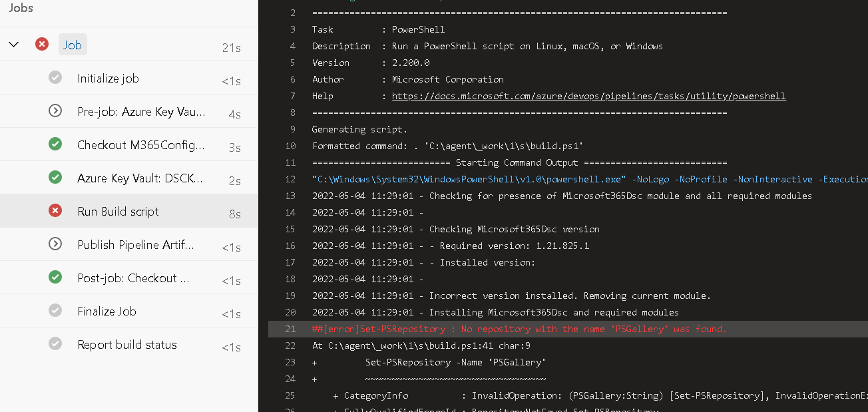This screenshot has height=412, width=868.
Task: Click the 'Starting Command Output' log line
Action: 519,162
